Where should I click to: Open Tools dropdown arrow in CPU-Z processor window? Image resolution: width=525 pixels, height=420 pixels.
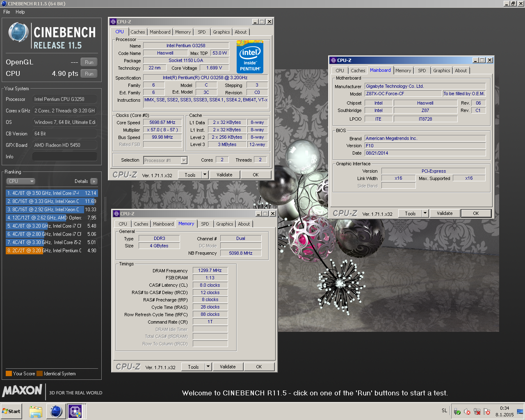point(205,175)
